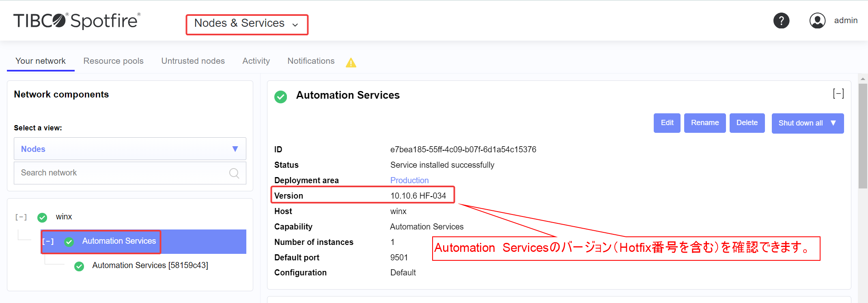Viewport: 868px width, 303px height.
Task: Click the Network components heading
Action: (61, 94)
